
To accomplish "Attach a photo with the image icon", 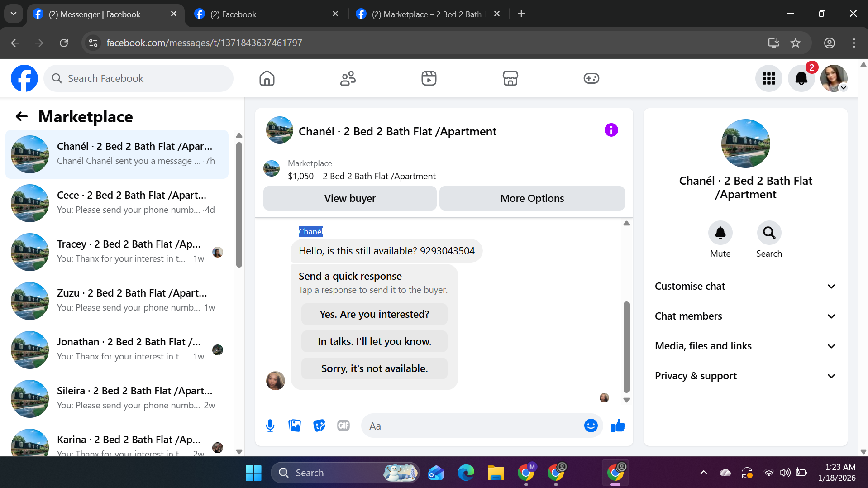I will coord(295,426).
